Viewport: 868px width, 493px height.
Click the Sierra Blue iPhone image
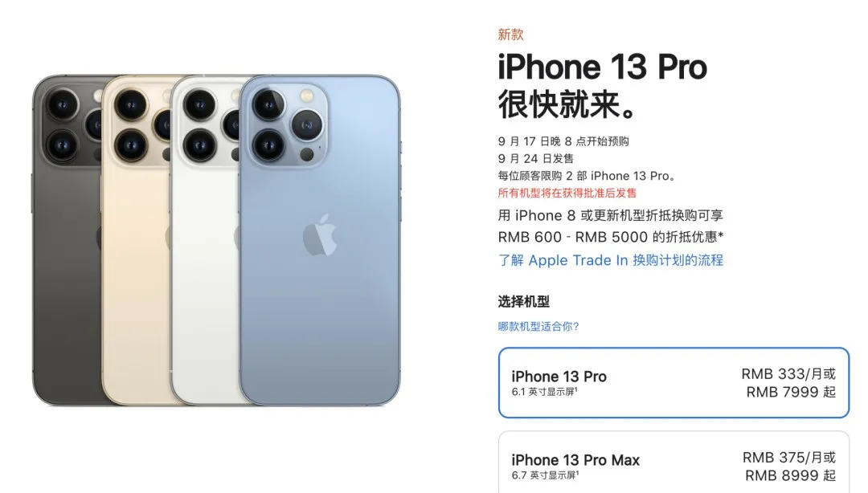[x=319, y=241]
